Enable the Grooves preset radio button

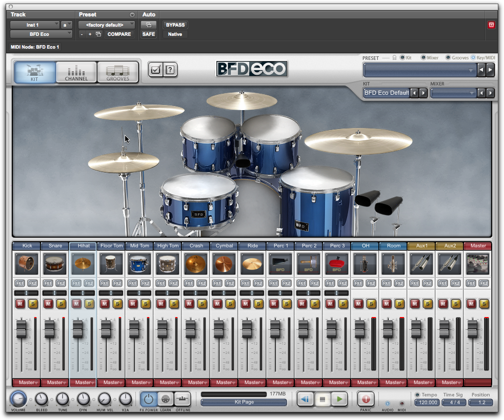tap(448, 57)
